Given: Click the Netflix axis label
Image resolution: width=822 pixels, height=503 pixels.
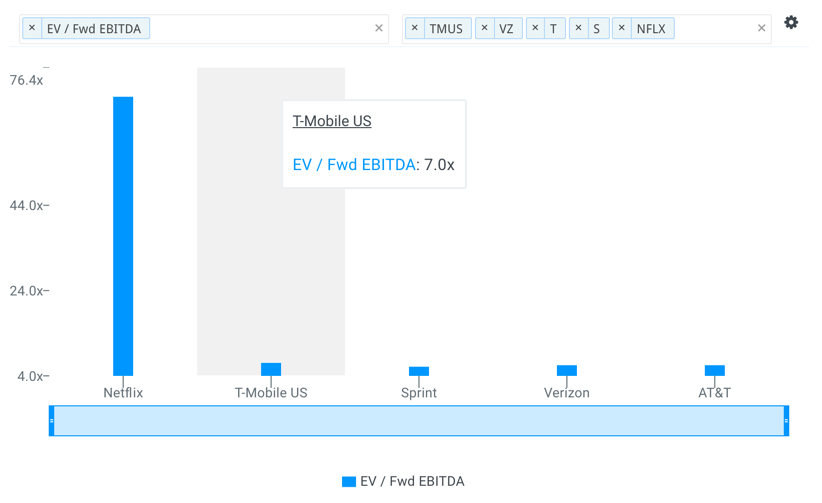Looking at the screenshot, I should click(x=123, y=393).
